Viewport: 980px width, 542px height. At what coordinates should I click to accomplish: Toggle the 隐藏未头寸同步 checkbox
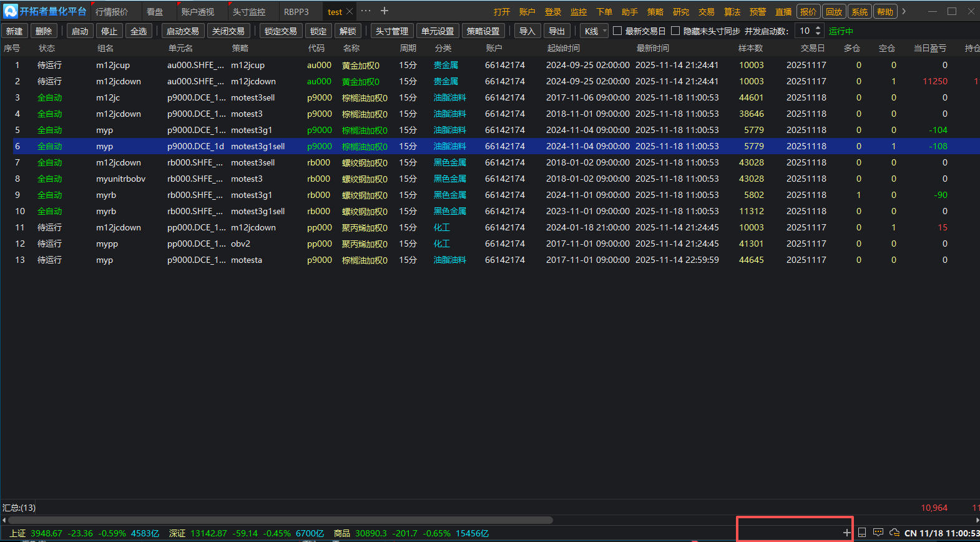(675, 31)
